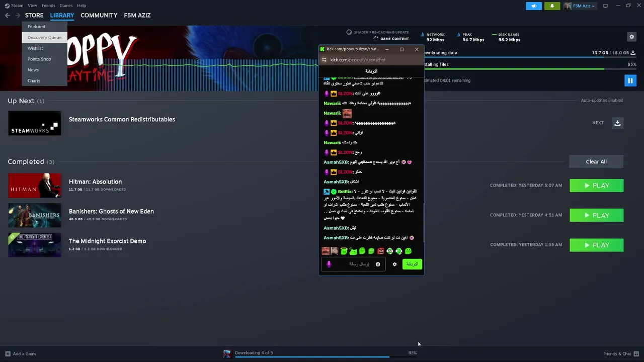Open download settings gear icon
The height and width of the screenshot is (362, 644).
click(631, 37)
